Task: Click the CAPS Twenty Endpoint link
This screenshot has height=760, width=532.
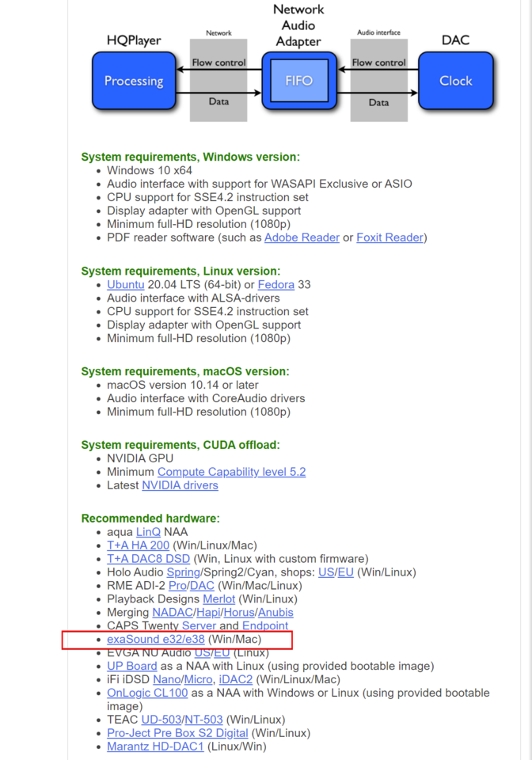Action: tap(265, 625)
